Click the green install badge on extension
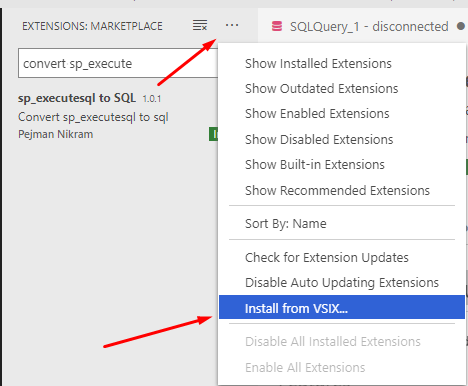 pyautogui.click(x=213, y=134)
